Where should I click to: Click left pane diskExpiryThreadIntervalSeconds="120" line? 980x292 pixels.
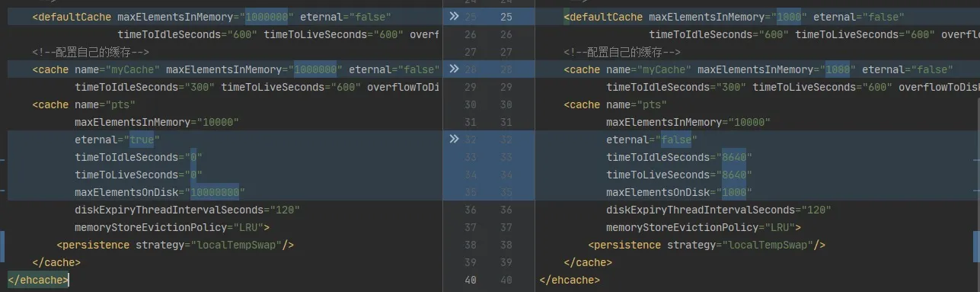pyautogui.click(x=187, y=210)
